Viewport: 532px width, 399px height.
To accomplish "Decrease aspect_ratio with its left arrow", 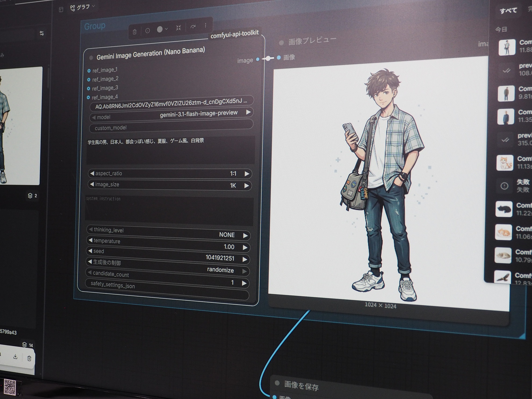I will tap(92, 174).
